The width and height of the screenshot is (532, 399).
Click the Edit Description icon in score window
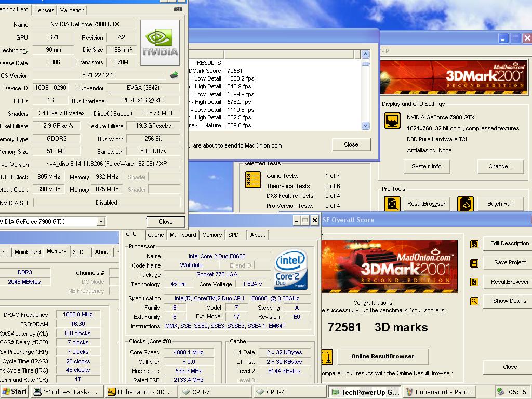474,244
